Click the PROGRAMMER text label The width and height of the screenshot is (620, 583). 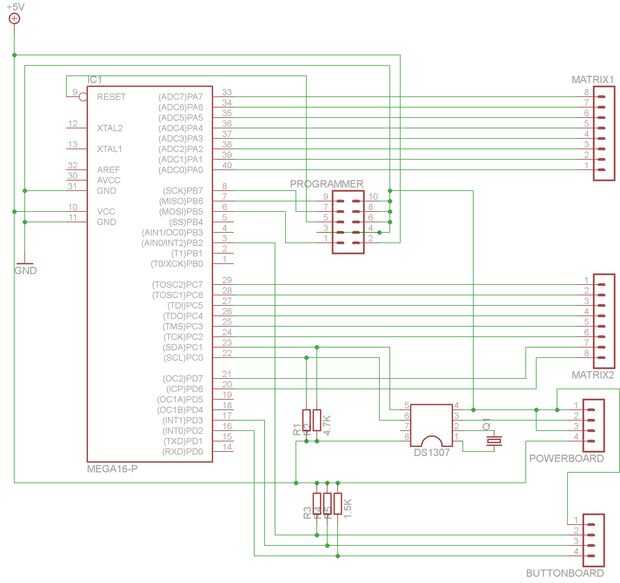[327, 184]
